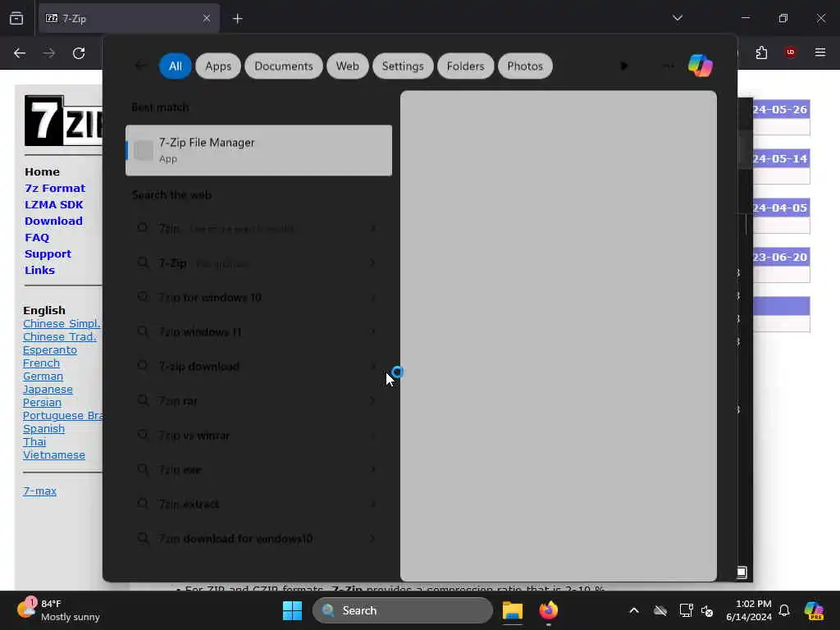Select '7zip rar' web suggestion

(x=258, y=400)
